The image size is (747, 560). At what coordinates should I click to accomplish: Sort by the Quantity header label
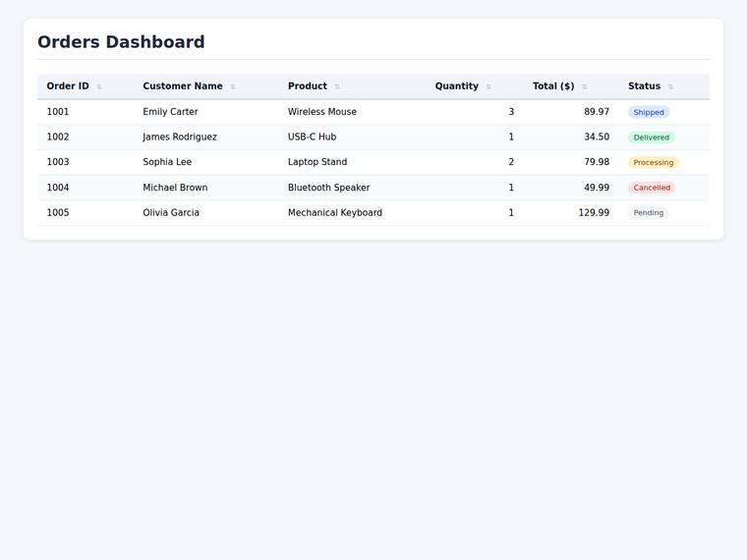pyautogui.click(x=456, y=86)
